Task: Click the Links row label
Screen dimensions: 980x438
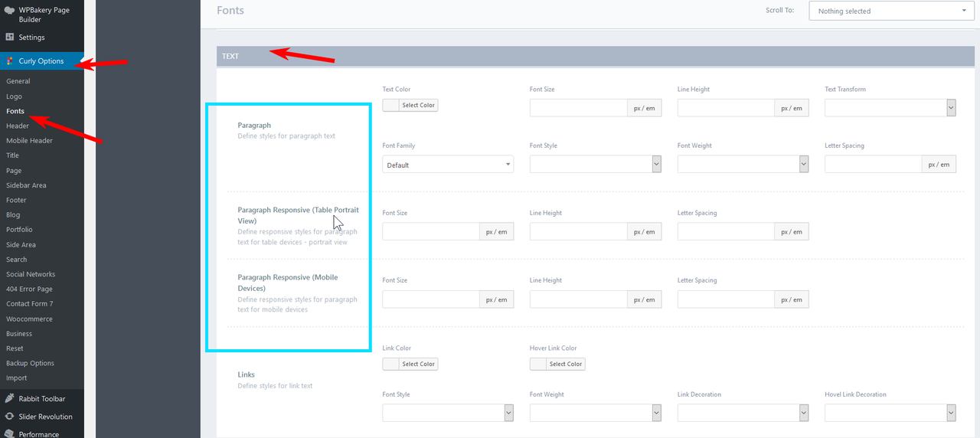Action: pyautogui.click(x=247, y=374)
